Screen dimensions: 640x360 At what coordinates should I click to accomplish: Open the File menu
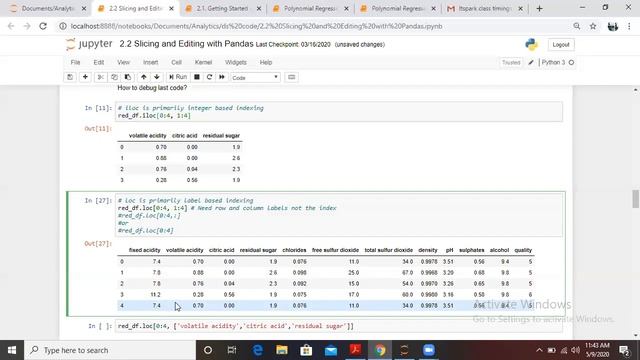[76, 62]
